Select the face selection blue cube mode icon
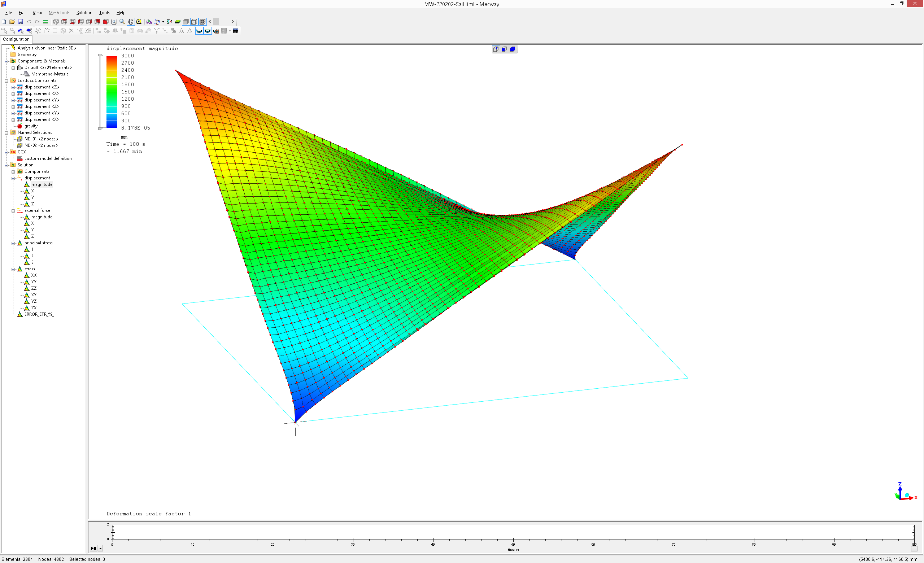This screenshot has height=563, width=924. click(504, 49)
